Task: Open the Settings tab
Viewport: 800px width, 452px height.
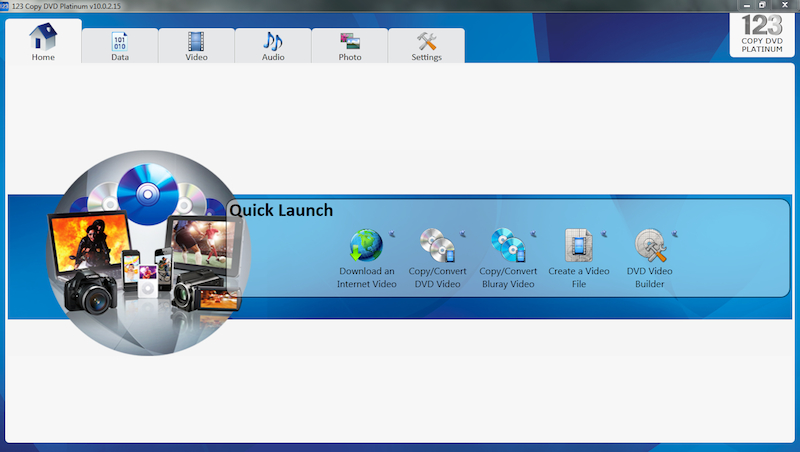Action: pos(427,46)
